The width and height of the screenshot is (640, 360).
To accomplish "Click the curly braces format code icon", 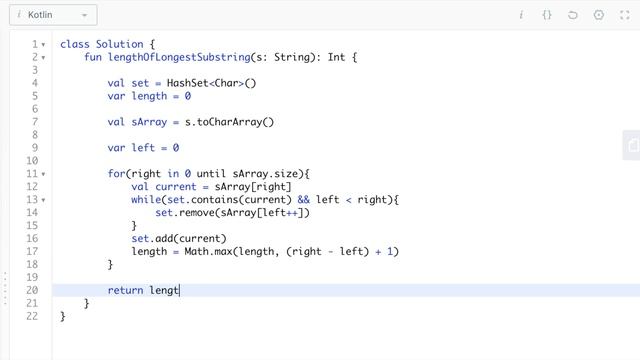I will tap(547, 15).
